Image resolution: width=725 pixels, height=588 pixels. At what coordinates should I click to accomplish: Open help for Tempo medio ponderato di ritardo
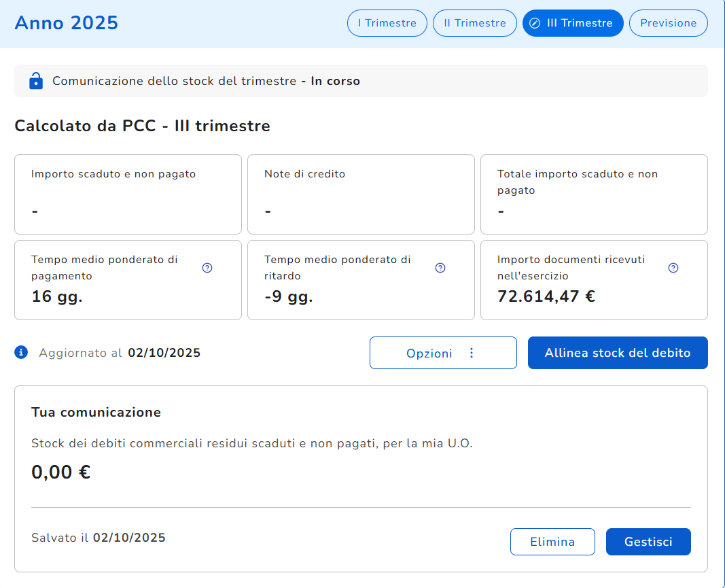click(440, 268)
